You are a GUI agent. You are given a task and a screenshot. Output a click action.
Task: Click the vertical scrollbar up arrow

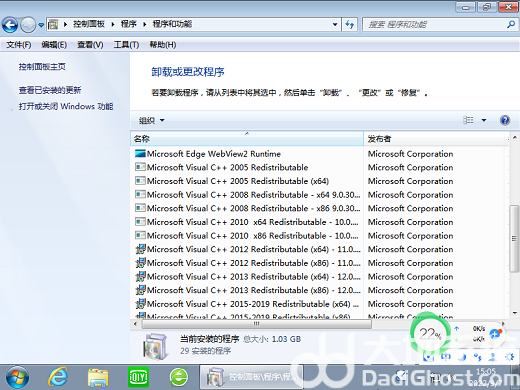[x=514, y=137]
